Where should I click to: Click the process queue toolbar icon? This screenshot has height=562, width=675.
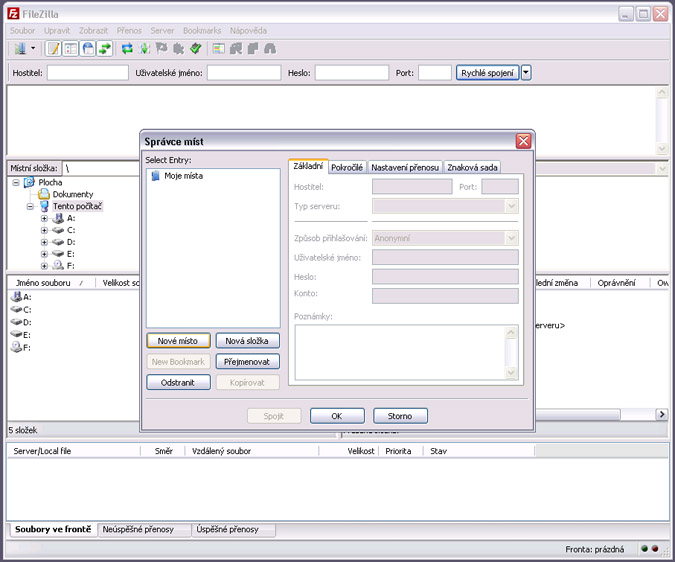[145, 49]
